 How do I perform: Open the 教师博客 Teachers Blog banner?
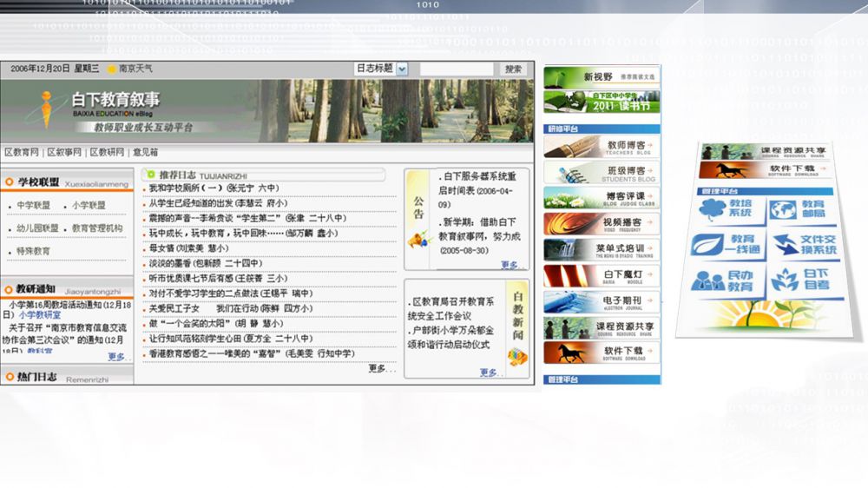click(x=600, y=147)
